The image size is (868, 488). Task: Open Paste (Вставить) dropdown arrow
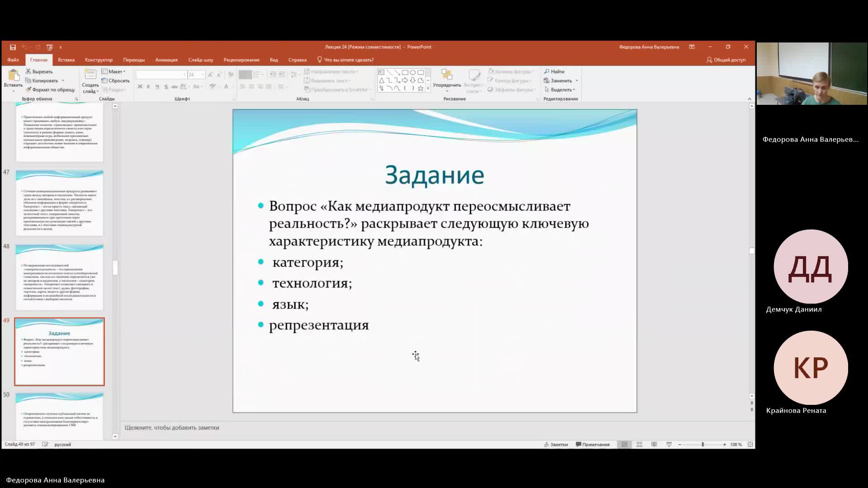(x=13, y=91)
